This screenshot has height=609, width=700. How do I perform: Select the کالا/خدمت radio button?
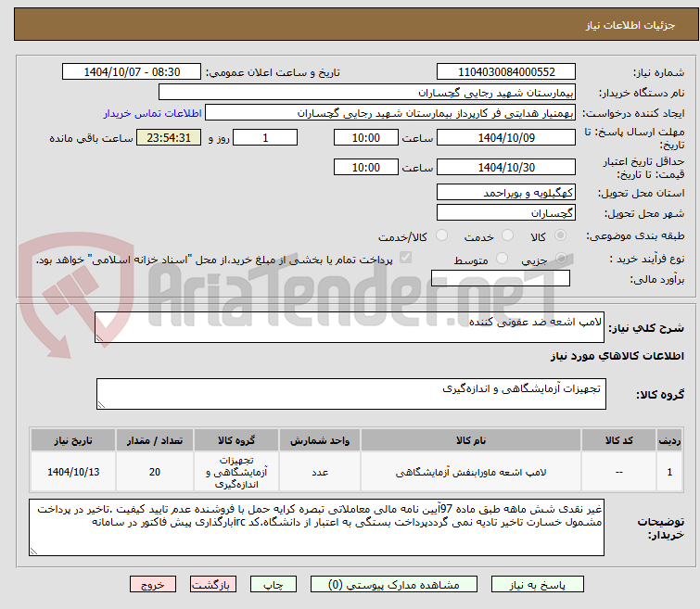click(441, 235)
